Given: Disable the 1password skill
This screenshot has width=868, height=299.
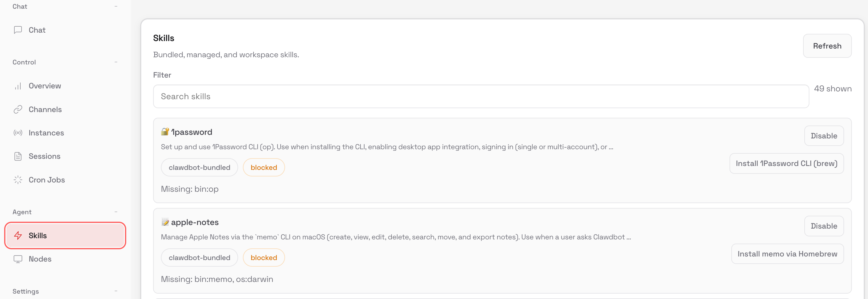Looking at the screenshot, I should [823, 136].
